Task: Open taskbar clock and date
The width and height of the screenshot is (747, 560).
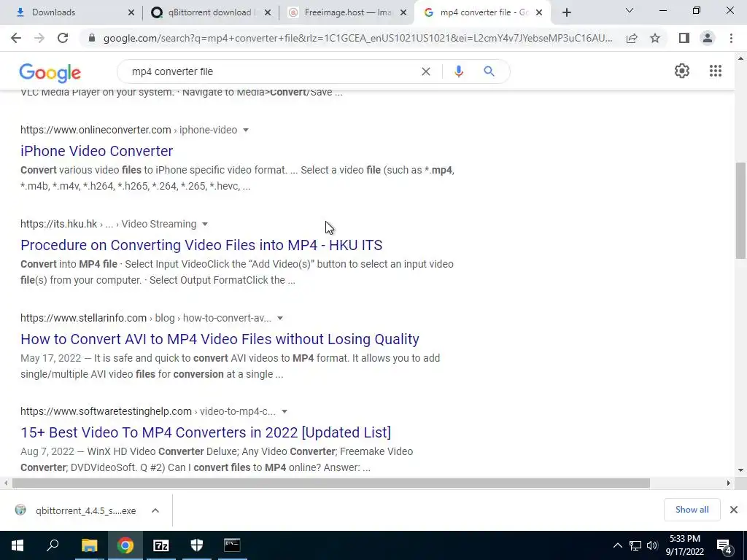Action: 684,545
